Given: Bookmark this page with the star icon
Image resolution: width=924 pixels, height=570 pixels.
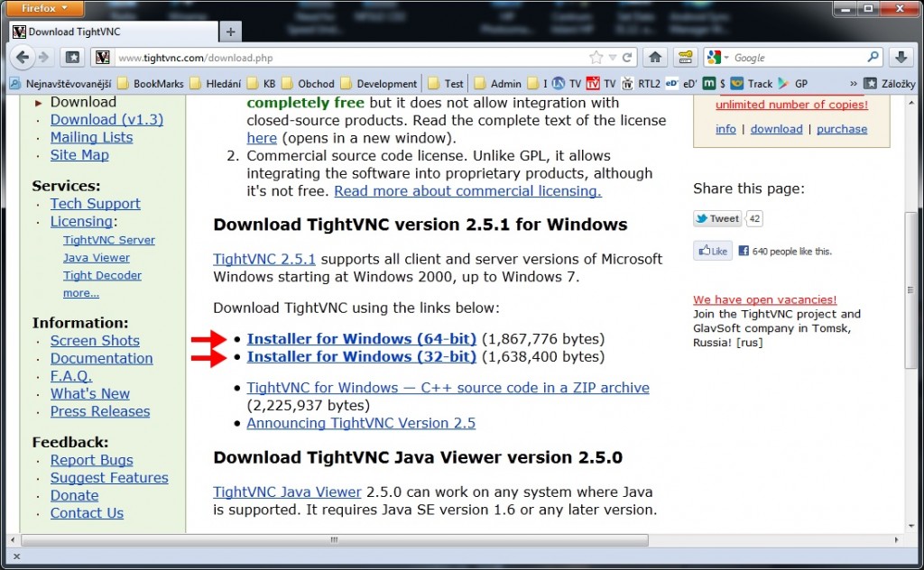Looking at the screenshot, I should pos(596,57).
